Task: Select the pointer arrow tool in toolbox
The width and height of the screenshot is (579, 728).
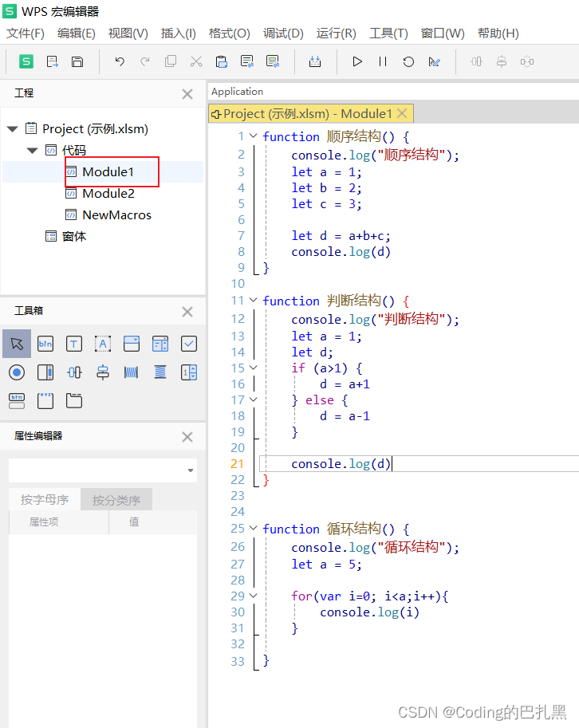Action: (17, 344)
